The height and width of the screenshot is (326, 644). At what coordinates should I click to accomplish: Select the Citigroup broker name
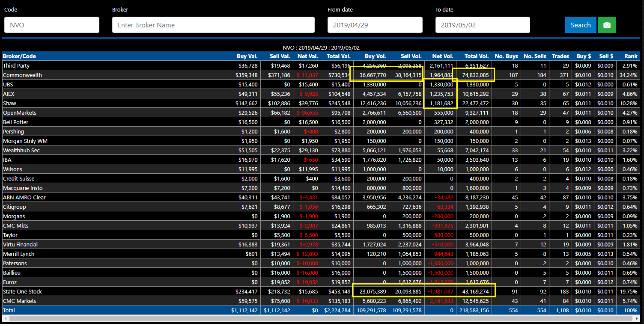(15, 207)
